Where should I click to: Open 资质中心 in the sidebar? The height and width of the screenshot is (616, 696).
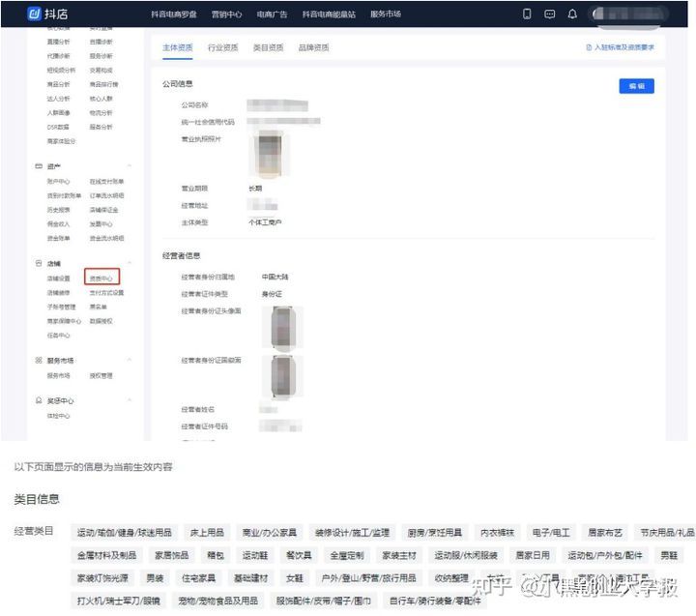click(101, 278)
